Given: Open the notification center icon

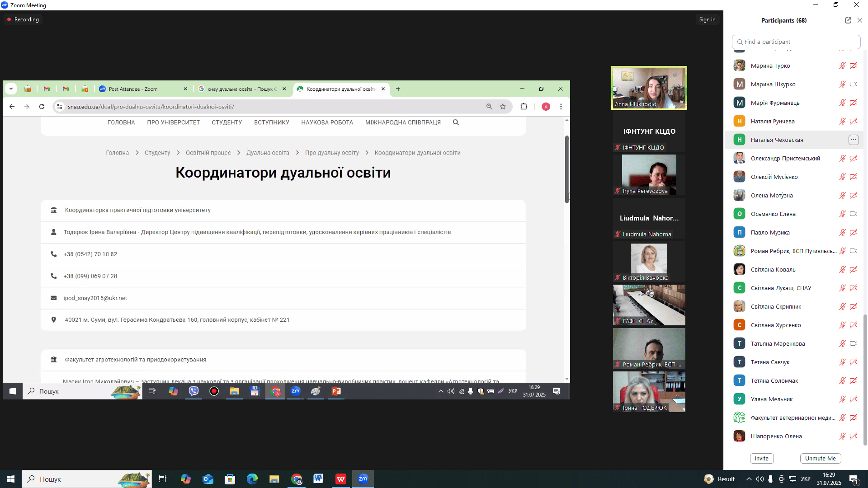Looking at the screenshot, I should pos(854,479).
